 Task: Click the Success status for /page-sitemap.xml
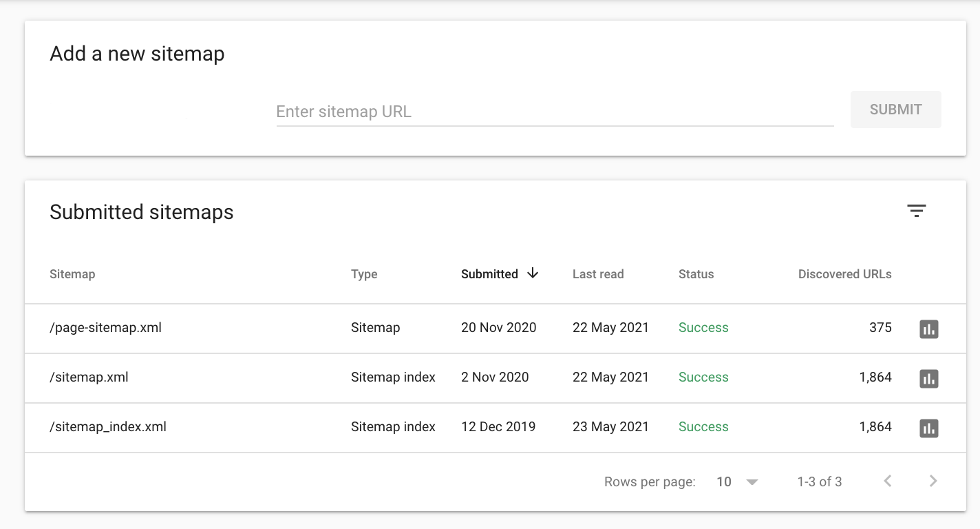pos(703,327)
